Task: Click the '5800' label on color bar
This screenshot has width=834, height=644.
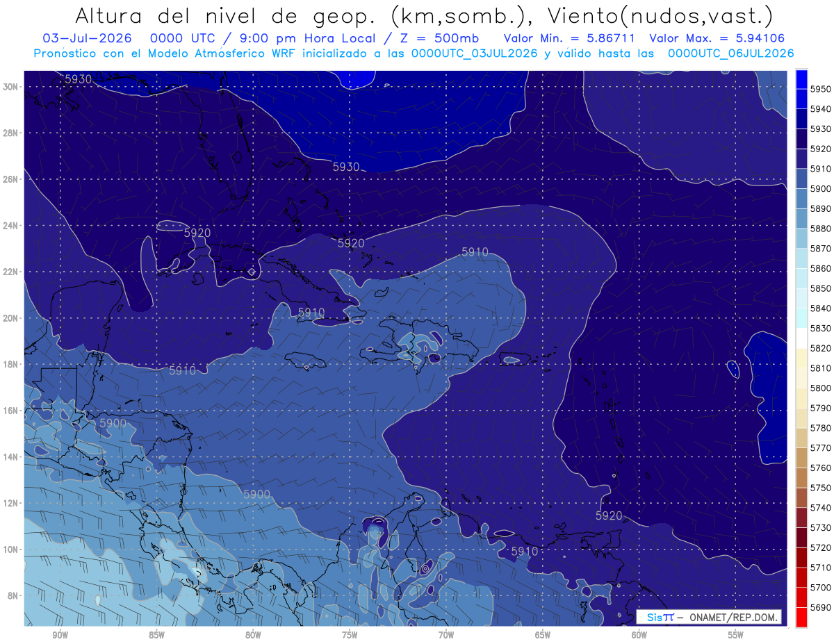Action: point(821,388)
